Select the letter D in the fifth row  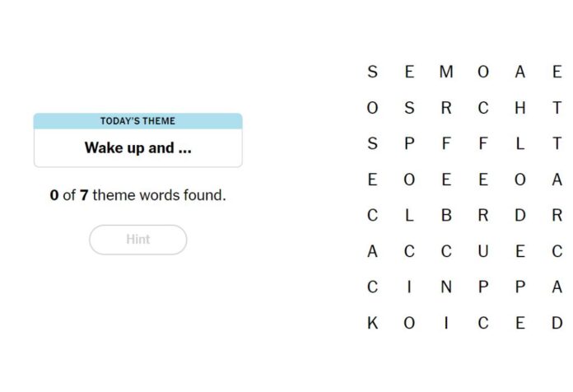[520, 215]
